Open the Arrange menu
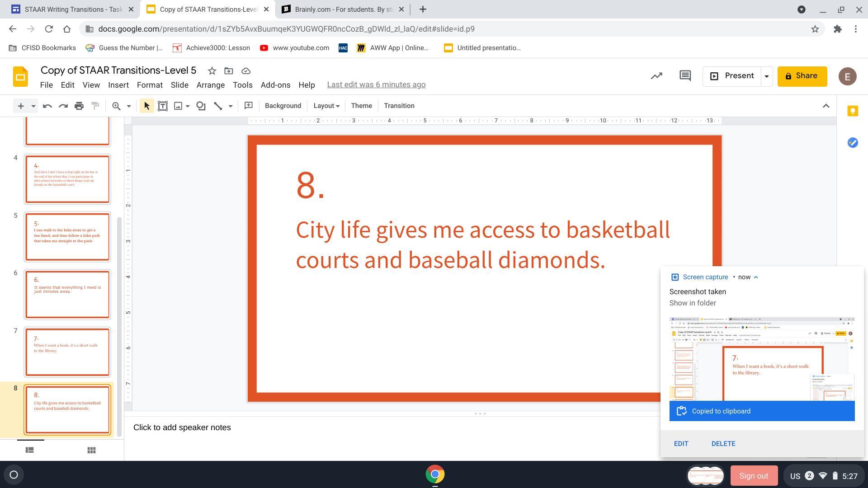Viewport: 868px width, 488px height. click(210, 85)
